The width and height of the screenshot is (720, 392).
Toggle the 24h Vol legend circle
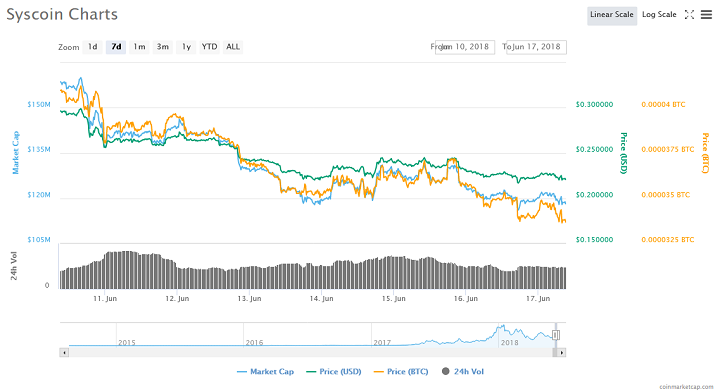[x=445, y=371]
